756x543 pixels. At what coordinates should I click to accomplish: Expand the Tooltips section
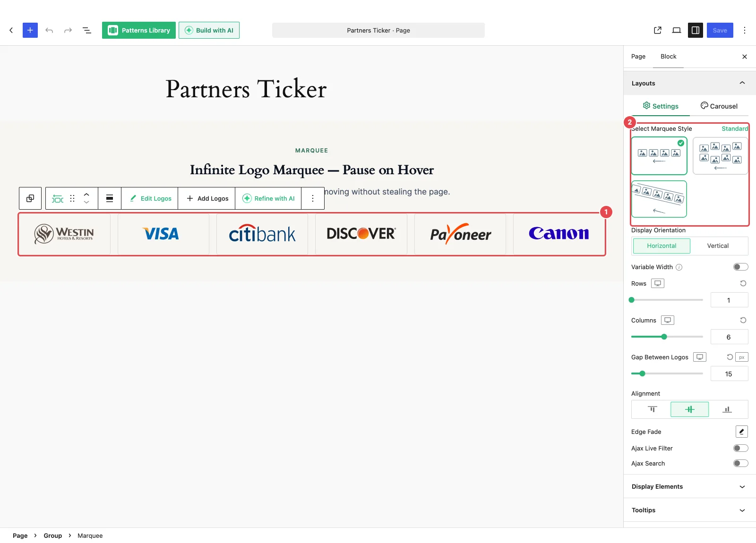pos(690,510)
